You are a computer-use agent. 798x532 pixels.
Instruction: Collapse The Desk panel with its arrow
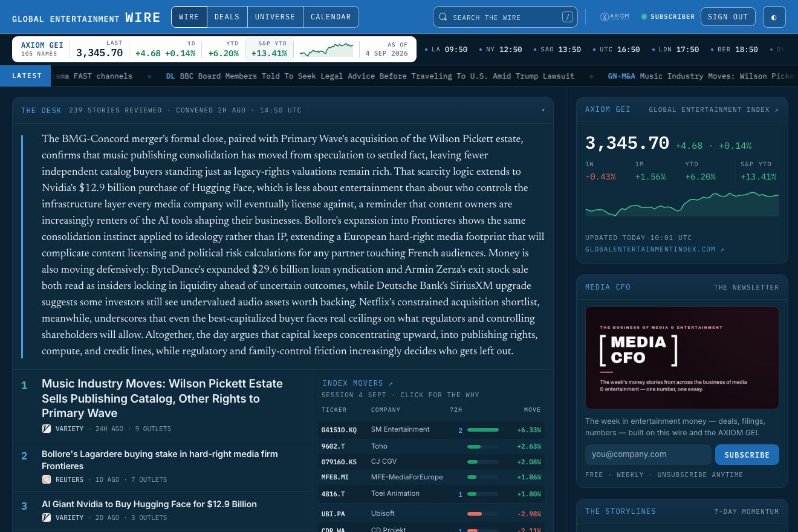543,111
